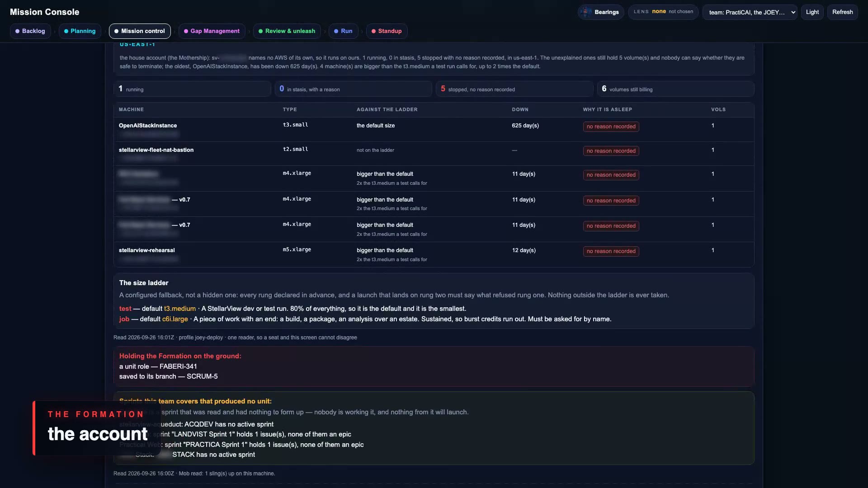Click the SCRUM-5 branch line
Viewport: 868px width, 488px height.
pos(168,376)
